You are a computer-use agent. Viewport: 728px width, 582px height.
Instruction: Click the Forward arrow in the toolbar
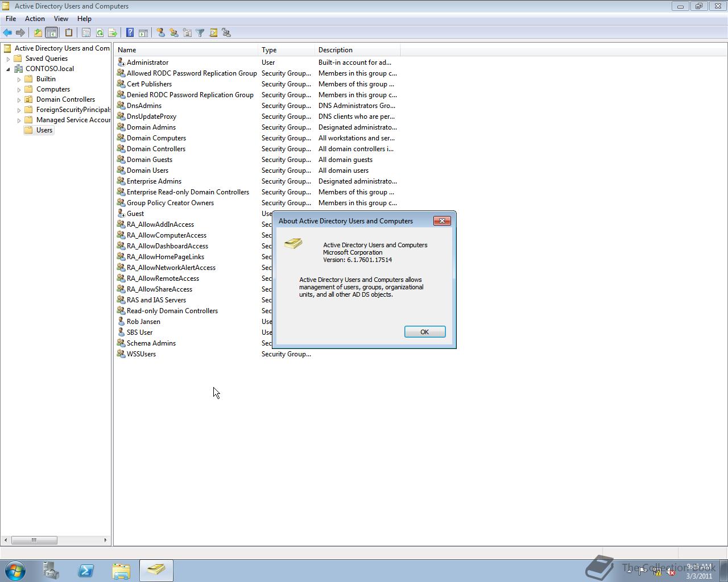pyautogui.click(x=20, y=33)
